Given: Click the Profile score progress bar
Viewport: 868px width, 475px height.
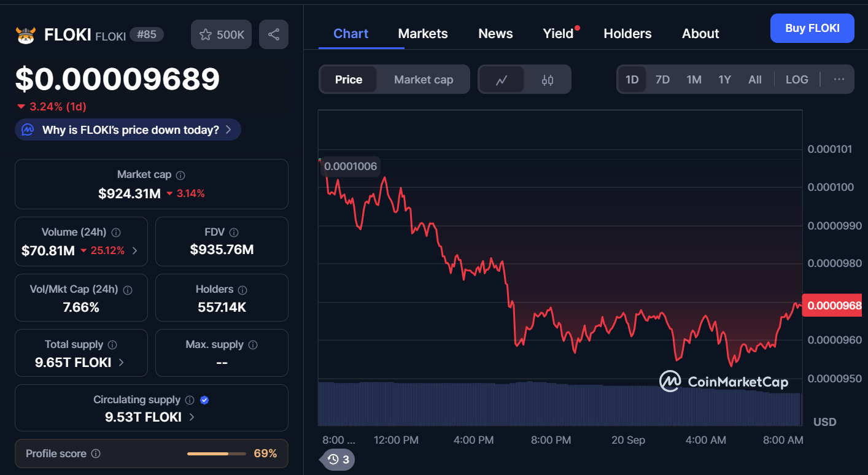Looking at the screenshot, I should click(x=215, y=454).
